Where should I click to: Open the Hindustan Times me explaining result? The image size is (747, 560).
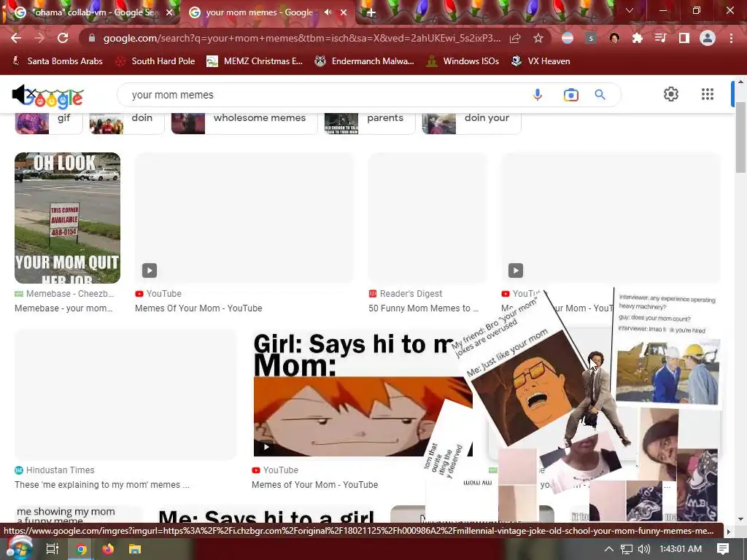click(125, 394)
